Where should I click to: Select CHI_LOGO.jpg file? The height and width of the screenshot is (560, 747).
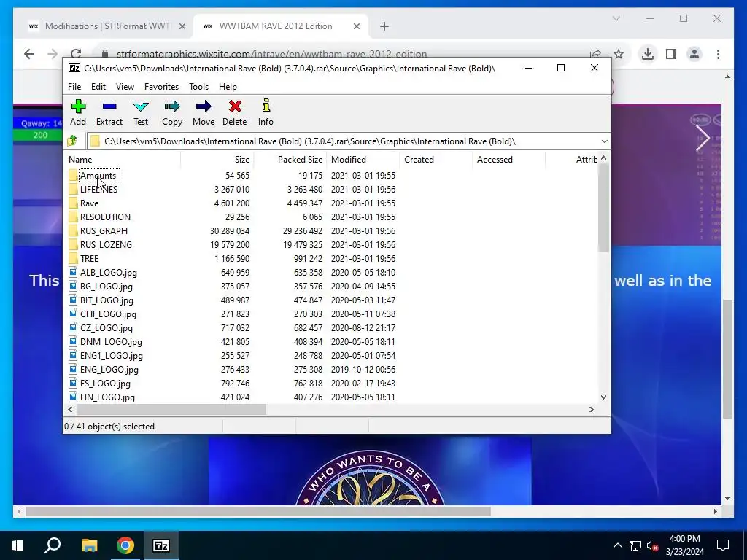(x=108, y=314)
